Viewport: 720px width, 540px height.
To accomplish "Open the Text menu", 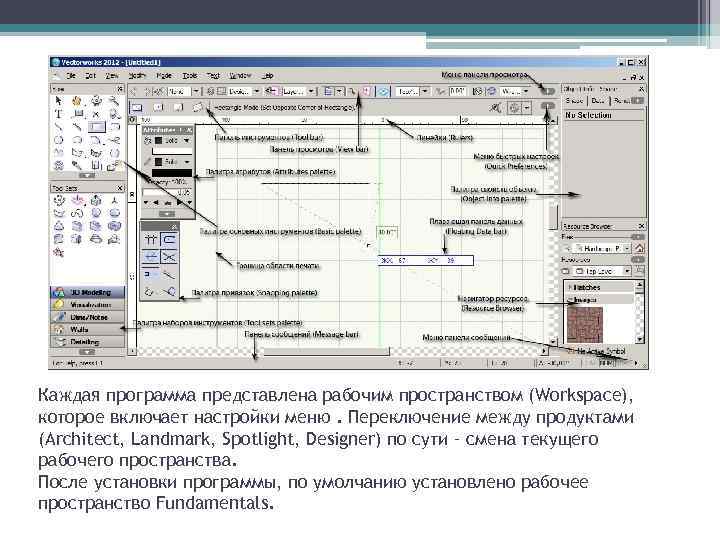I will point(213,76).
